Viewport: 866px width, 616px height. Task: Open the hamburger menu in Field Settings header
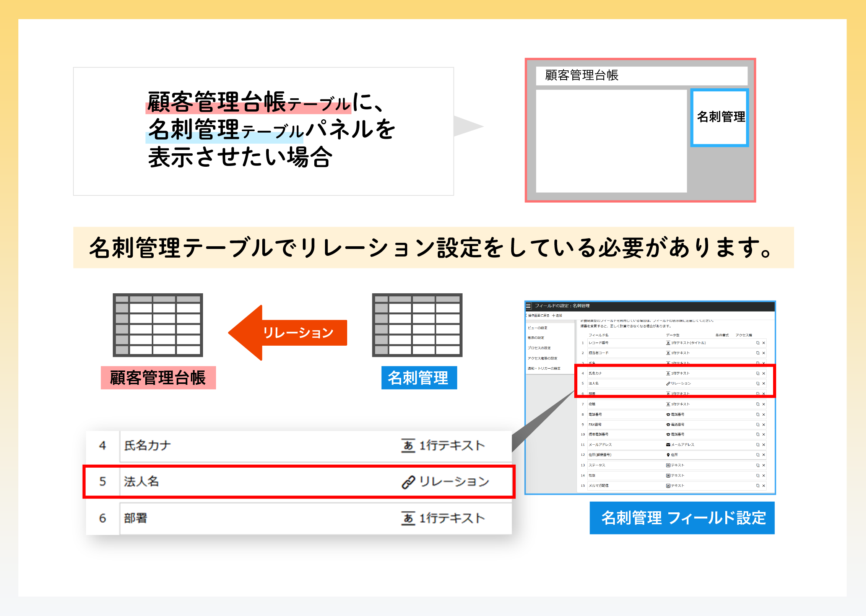529,306
